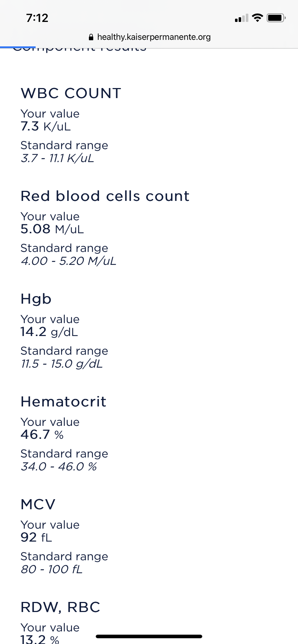Tap the Red blood cells count heading
This screenshot has width=298, height=644.
pyautogui.click(x=105, y=196)
